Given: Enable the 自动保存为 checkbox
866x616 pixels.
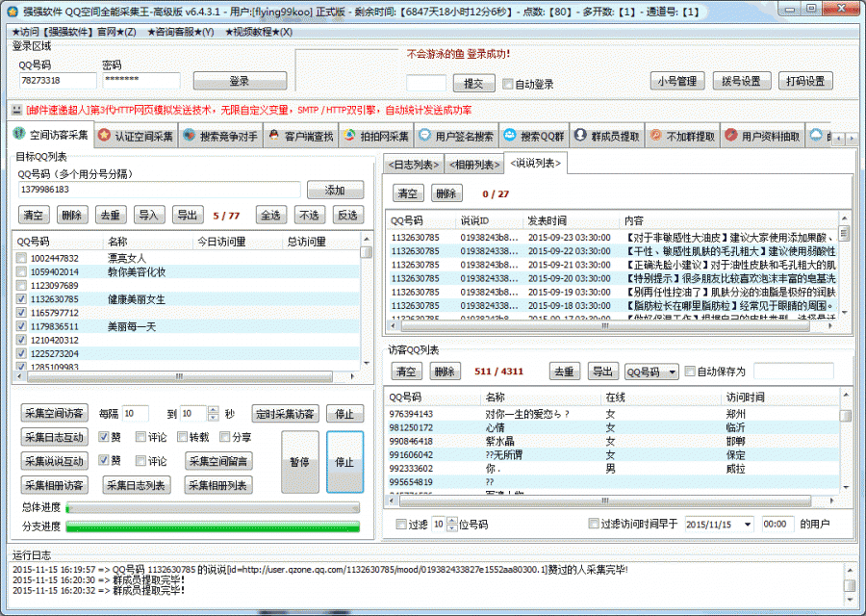Looking at the screenshot, I should coord(690,372).
